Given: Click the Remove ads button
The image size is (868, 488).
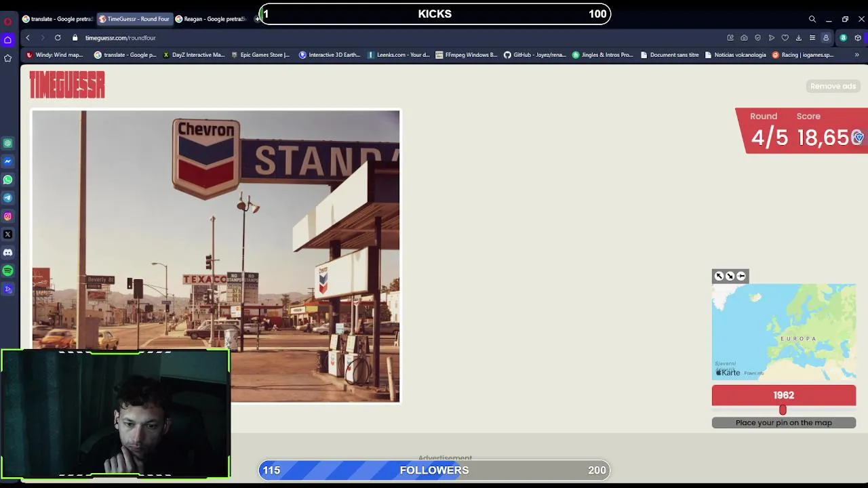Looking at the screenshot, I should point(833,86).
